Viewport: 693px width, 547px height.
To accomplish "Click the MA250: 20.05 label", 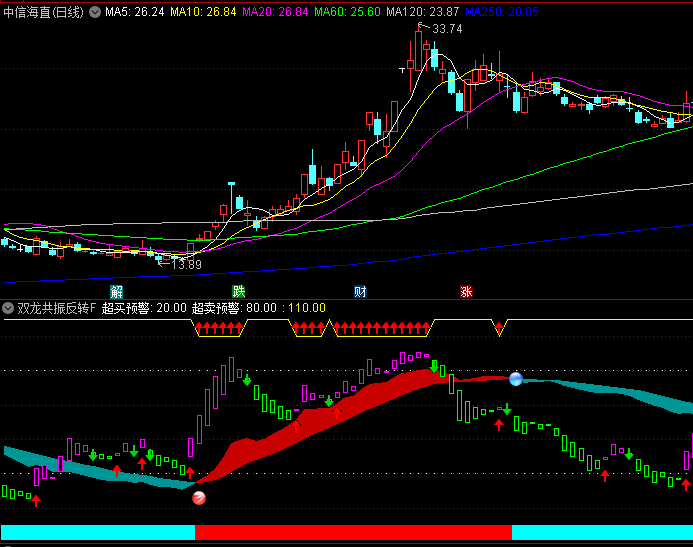I will (502, 12).
